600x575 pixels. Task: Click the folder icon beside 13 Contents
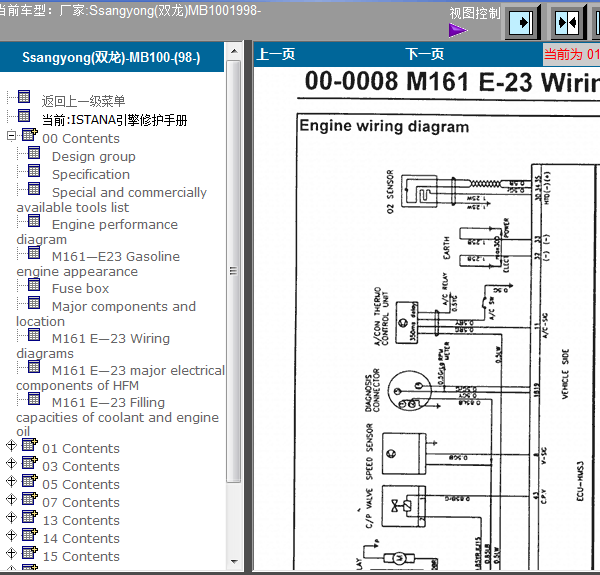pyautogui.click(x=29, y=516)
